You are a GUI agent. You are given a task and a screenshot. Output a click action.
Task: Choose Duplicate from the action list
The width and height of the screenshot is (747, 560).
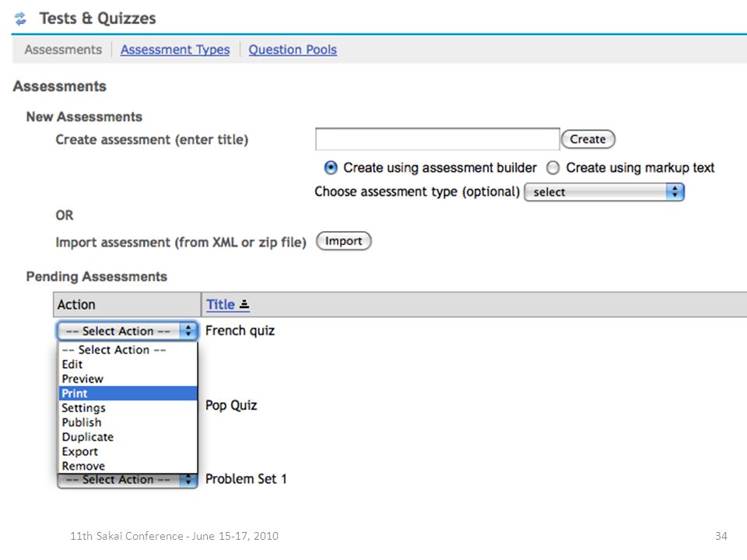point(128,437)
